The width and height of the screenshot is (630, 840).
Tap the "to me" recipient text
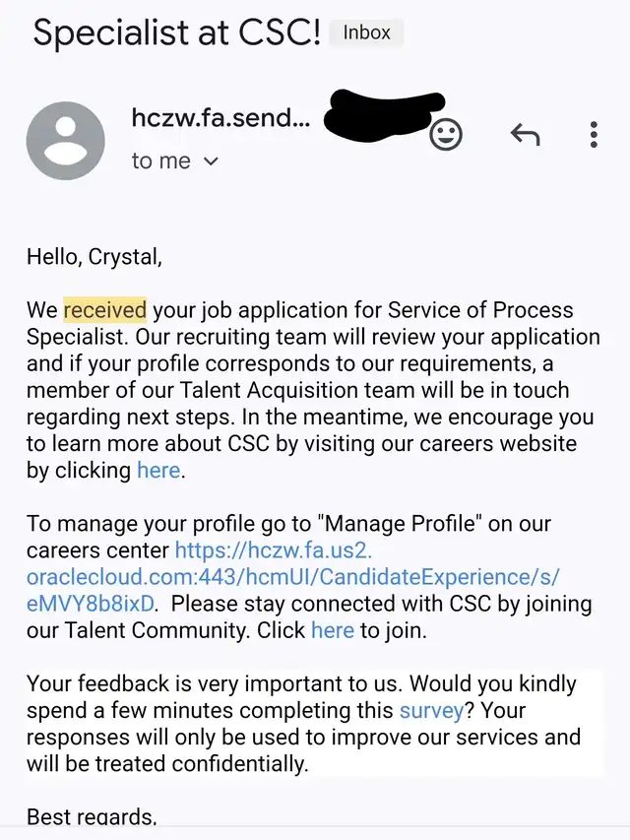161,161
